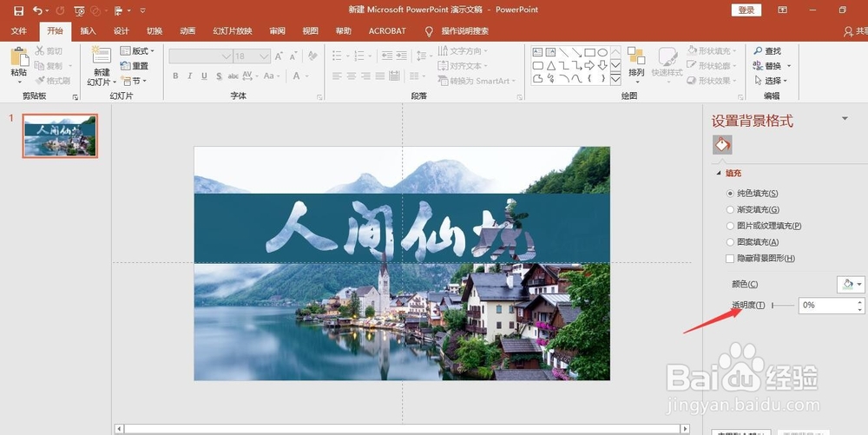Open Font dialog launcher
This screenshot has height=435, width=868.
click(319, 97)
